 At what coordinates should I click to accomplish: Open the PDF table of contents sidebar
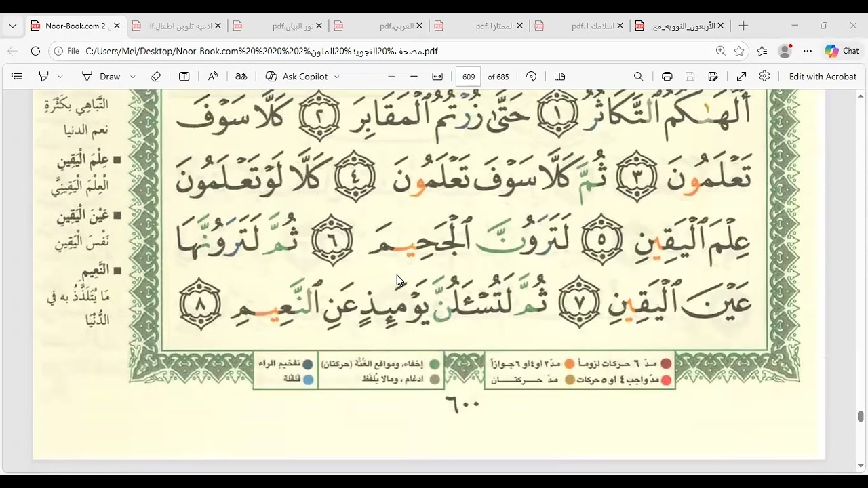pos(17,77)
